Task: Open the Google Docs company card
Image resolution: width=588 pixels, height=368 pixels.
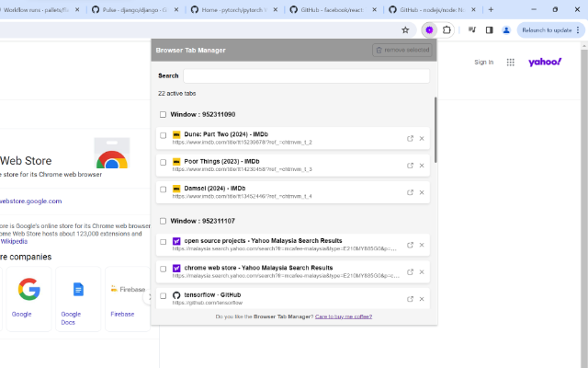Action: click(78, 299)
